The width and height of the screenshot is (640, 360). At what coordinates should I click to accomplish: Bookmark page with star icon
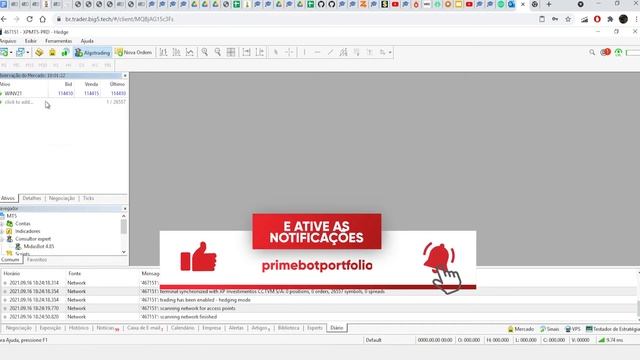pyautogui.click(x=568, y=19)
